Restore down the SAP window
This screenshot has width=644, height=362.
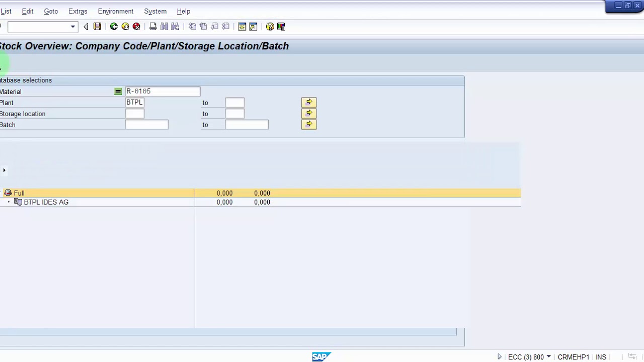point(628,6)
